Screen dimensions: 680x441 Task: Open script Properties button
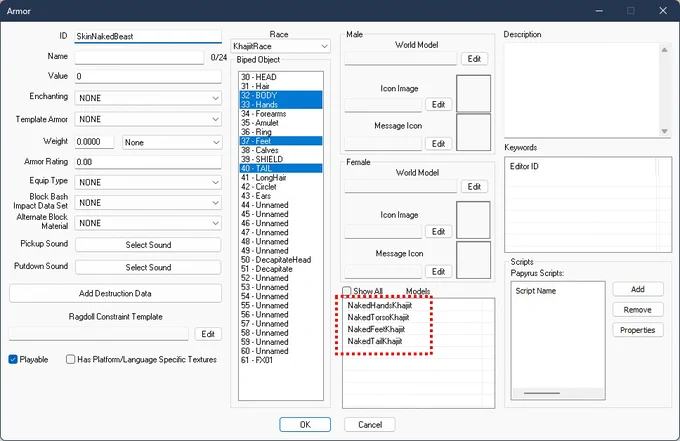point(638,330)
